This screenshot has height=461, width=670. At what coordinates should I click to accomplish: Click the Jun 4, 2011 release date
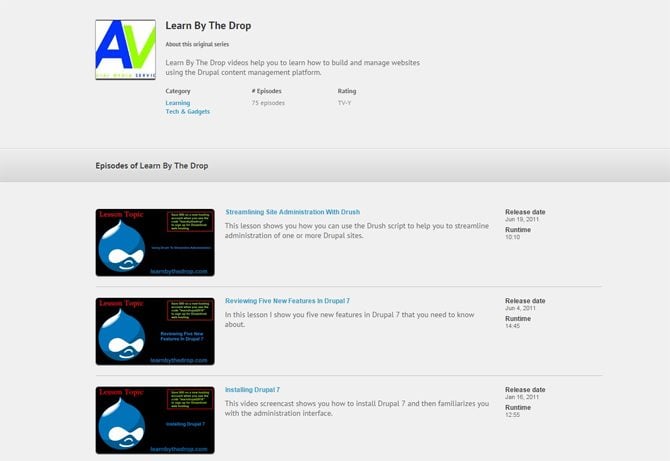click(519, 308)
